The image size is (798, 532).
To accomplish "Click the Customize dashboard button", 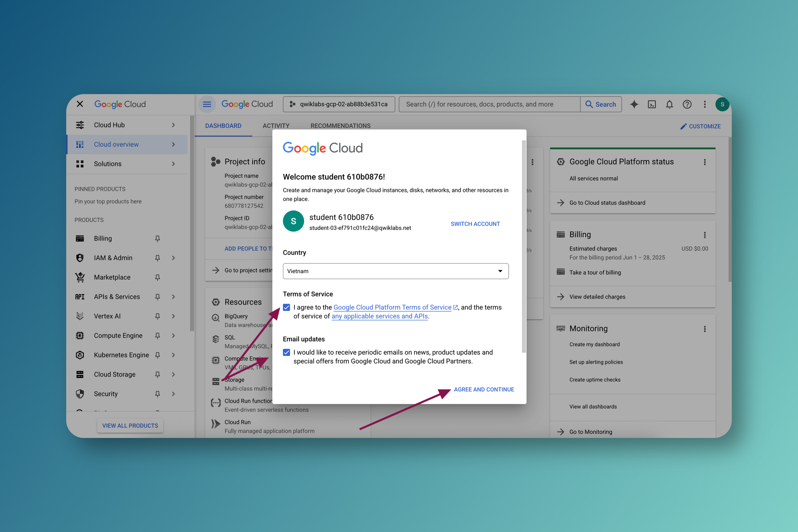I will (x=700, y=126).
